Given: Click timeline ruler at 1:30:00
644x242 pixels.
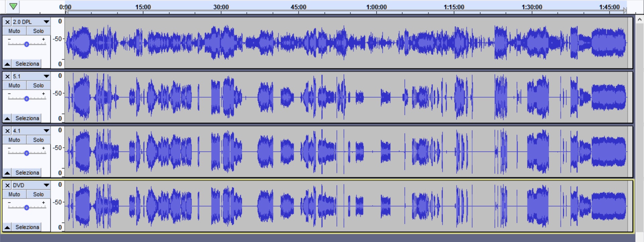Looking at the screenshot, I should pyautogui.click(x=532, y=7).
